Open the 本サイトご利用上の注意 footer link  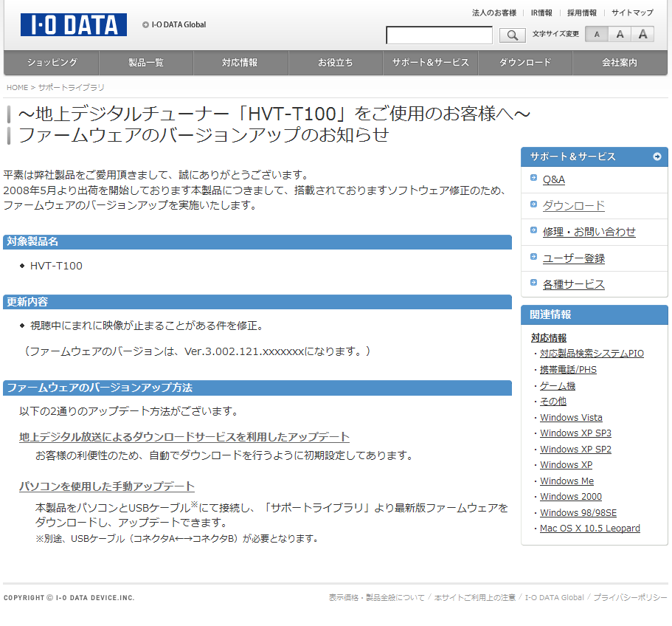point(475,598)
